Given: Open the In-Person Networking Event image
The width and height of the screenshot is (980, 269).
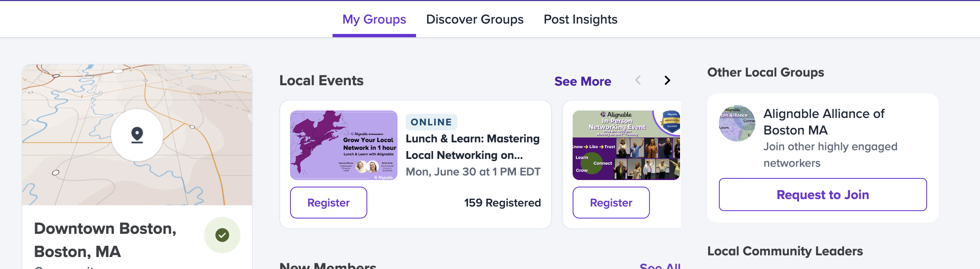Looking at the screenshot, I should click(626, 145).
